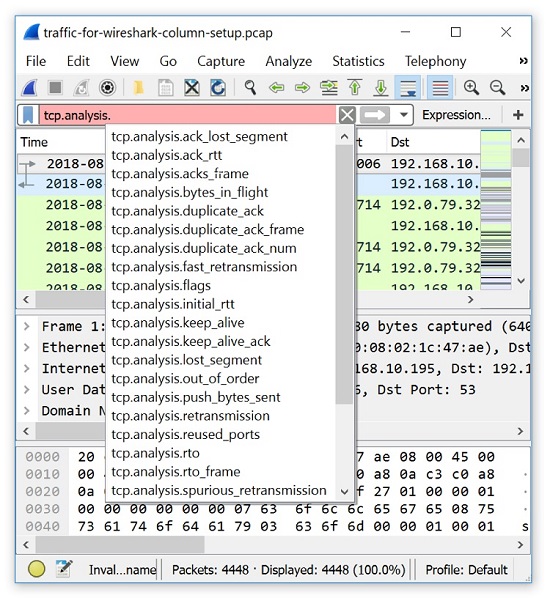Open the Analyze menu

tap(288, 61)
